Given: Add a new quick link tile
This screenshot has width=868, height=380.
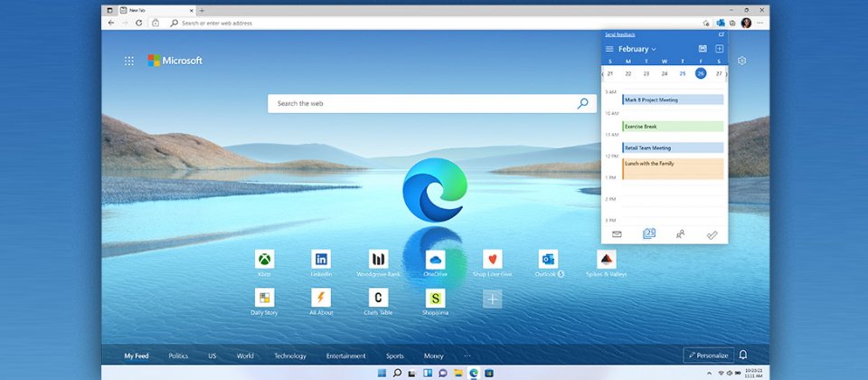Looking at the screenshot, I should pos(492,299).
